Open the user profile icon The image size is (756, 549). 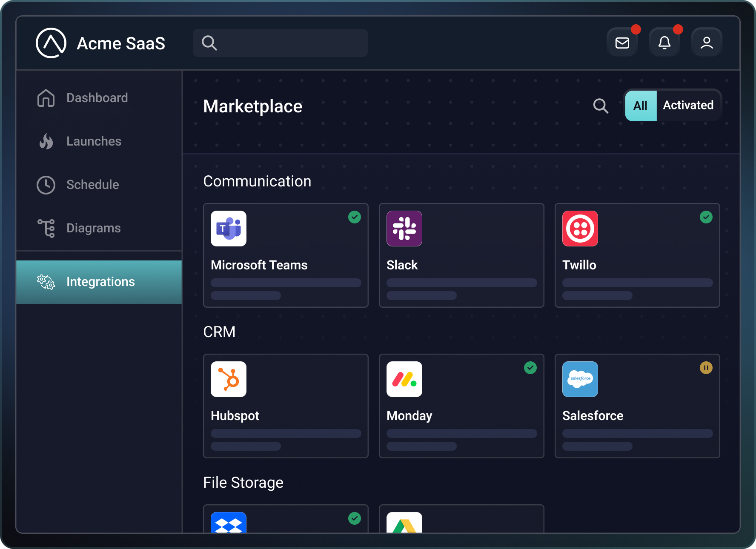707,43
